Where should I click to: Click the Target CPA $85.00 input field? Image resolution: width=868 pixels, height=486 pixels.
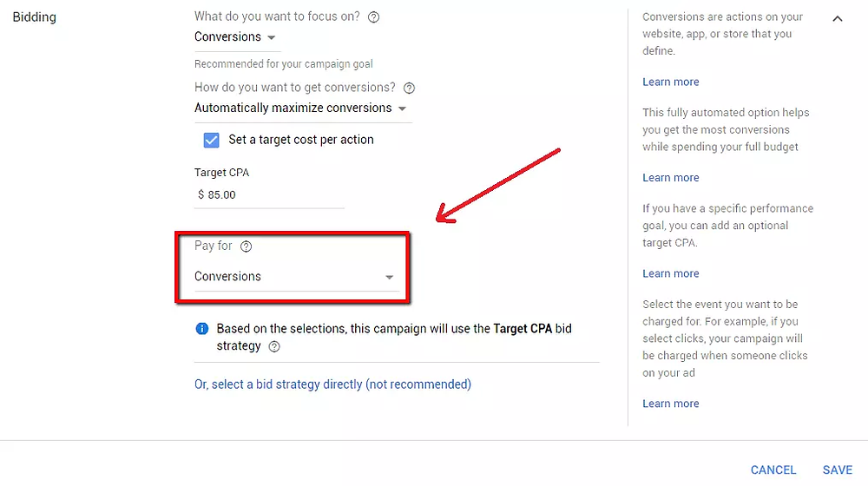pos(269,195)
